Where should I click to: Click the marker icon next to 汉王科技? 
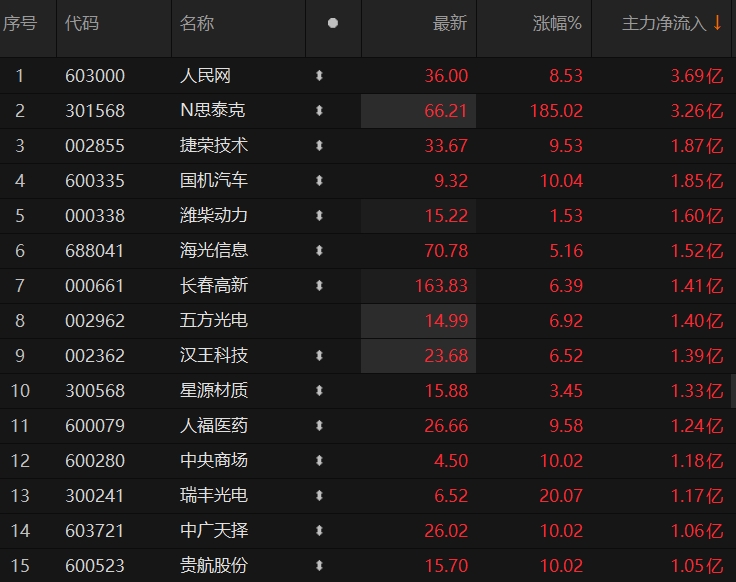click(x=319, y=356)
